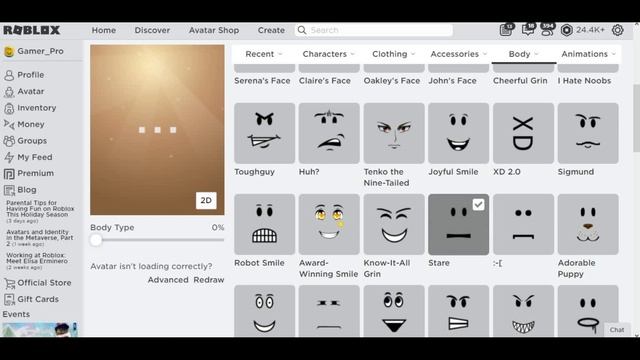Image resolution: width=640 pixels, height=360 pixels.
Task: Select the Joyful Smile face
Action: coord(458,133)
